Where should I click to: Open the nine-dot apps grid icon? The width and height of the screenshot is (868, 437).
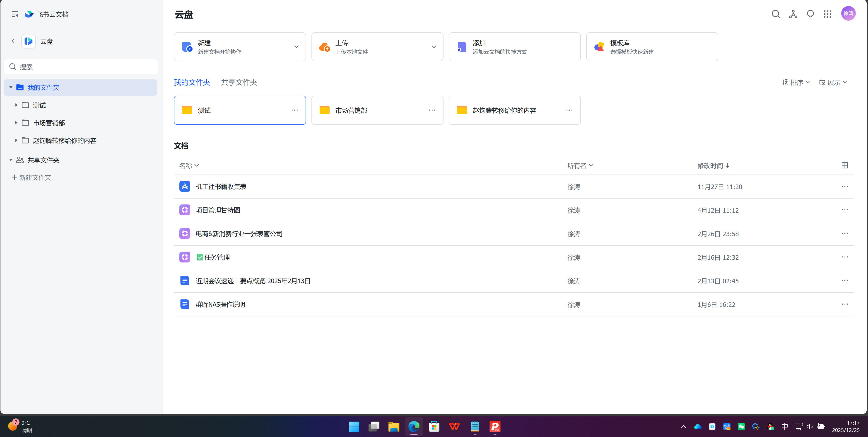tap(827, 14)
